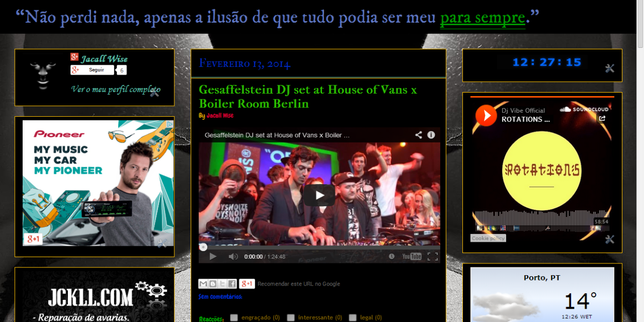This screenshot has height=322, width=644.
Task: Click the Seguir follow button
Action: click(x=92, y=70)
